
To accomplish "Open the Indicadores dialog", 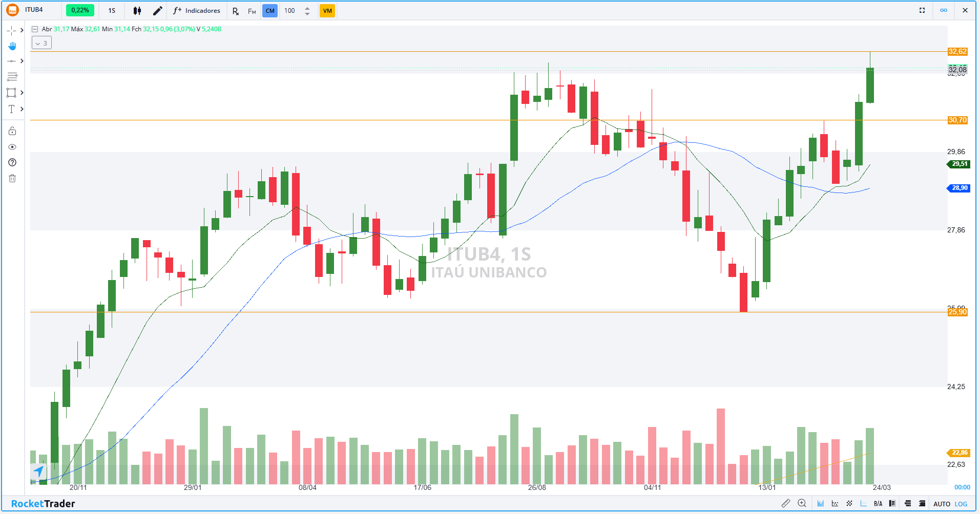I will (x=197, y=10).
